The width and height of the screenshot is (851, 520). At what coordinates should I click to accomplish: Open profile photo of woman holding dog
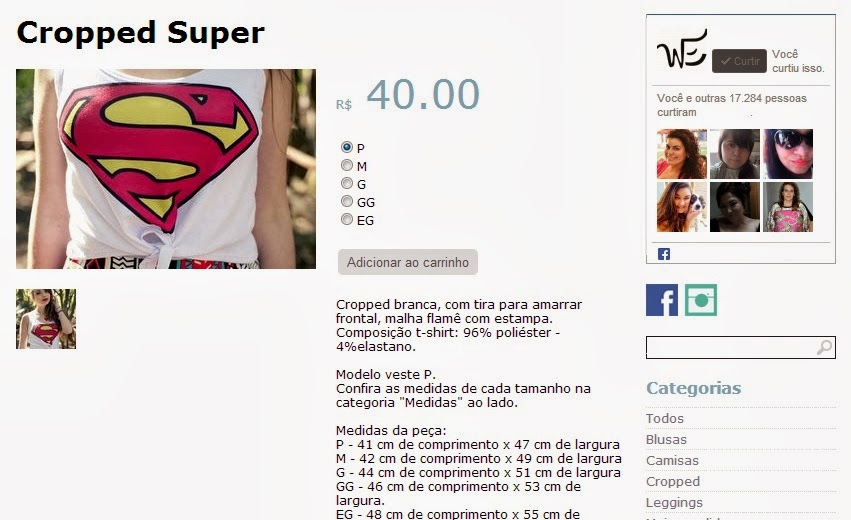pyautogui.click(x=682, y=207)
